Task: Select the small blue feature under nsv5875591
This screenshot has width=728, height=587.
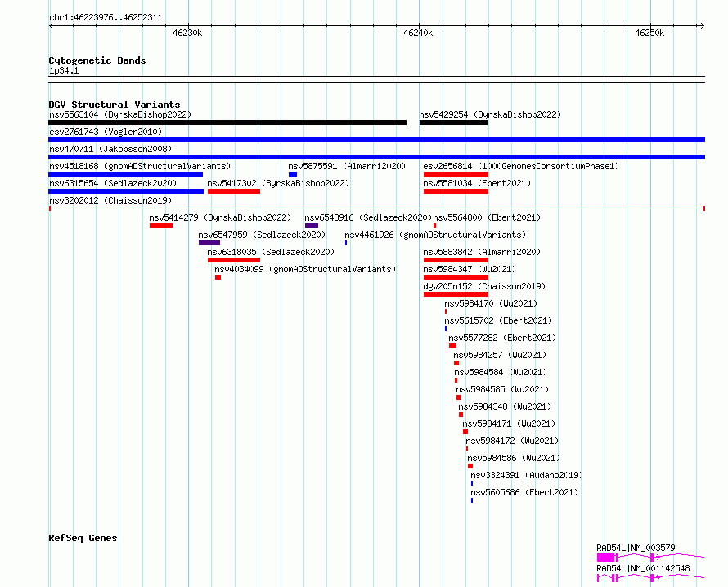Action: pyautogui.click(x=293, y=174)
